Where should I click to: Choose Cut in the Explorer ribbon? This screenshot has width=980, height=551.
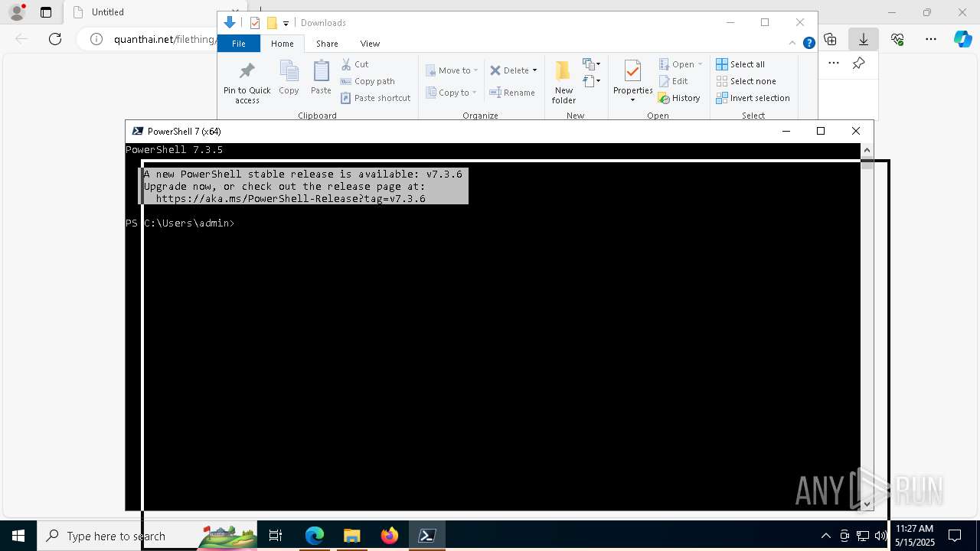coord(354,64)
